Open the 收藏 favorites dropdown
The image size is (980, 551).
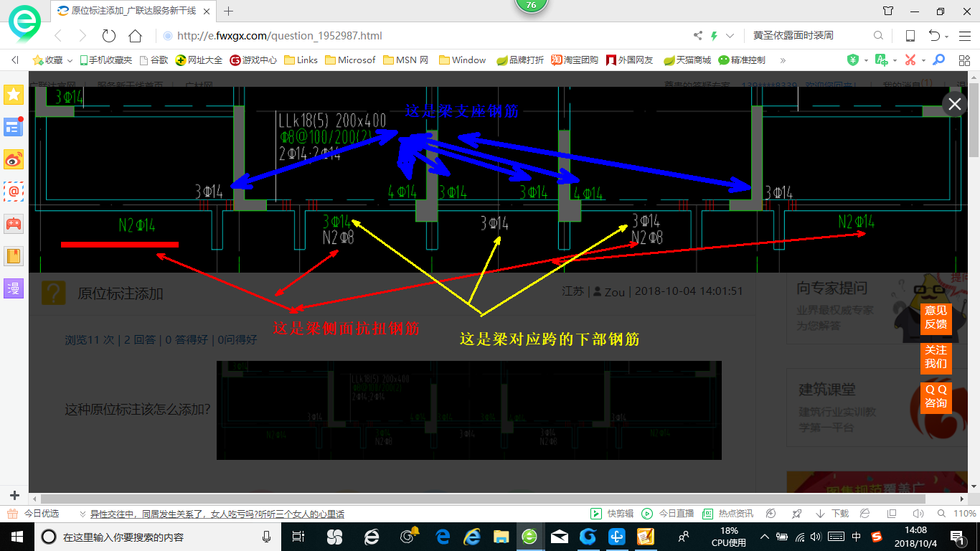coord(52,60)
